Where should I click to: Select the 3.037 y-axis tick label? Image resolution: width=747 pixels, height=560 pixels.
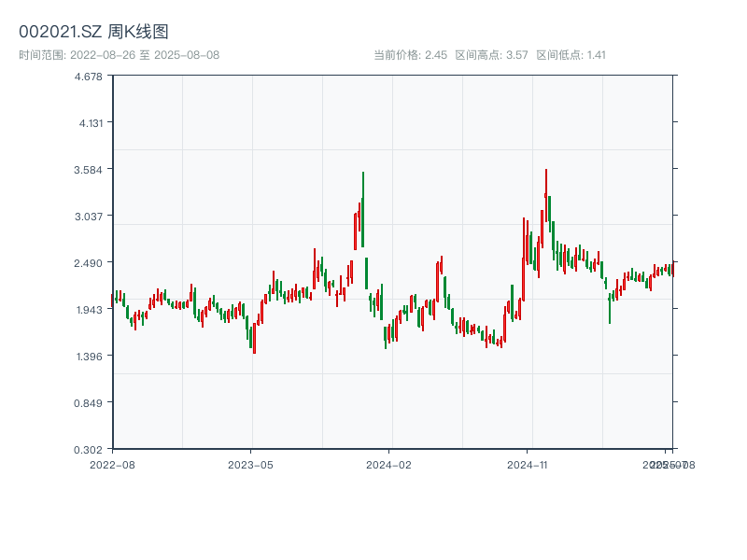tap(88, 217)
